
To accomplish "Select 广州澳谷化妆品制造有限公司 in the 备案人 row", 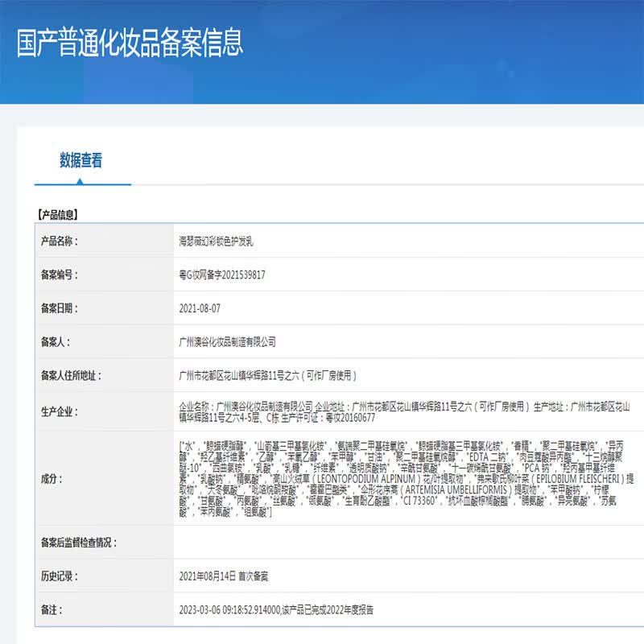I will [227, 341].
